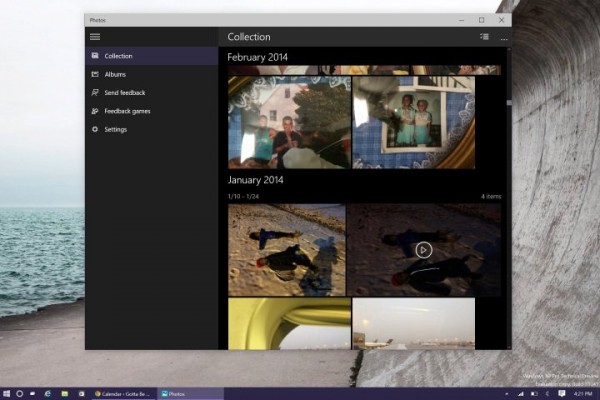Check the battery tray icon
Screen dimensions: 600x400
pos(534,393)
